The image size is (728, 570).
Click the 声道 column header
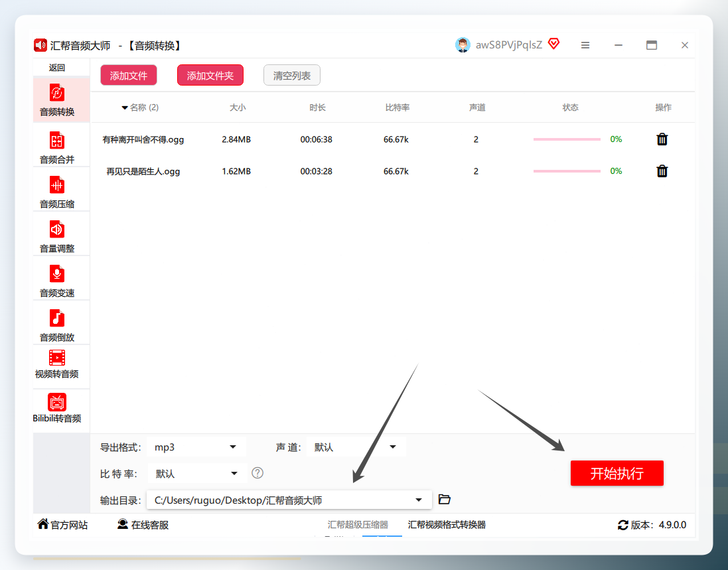[477, 107]
